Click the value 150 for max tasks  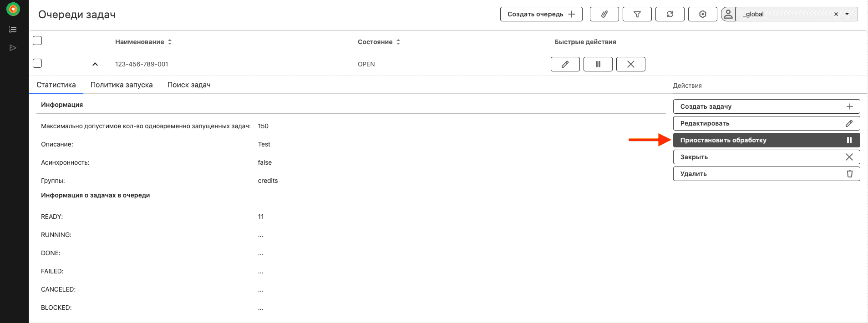[263, 126]
